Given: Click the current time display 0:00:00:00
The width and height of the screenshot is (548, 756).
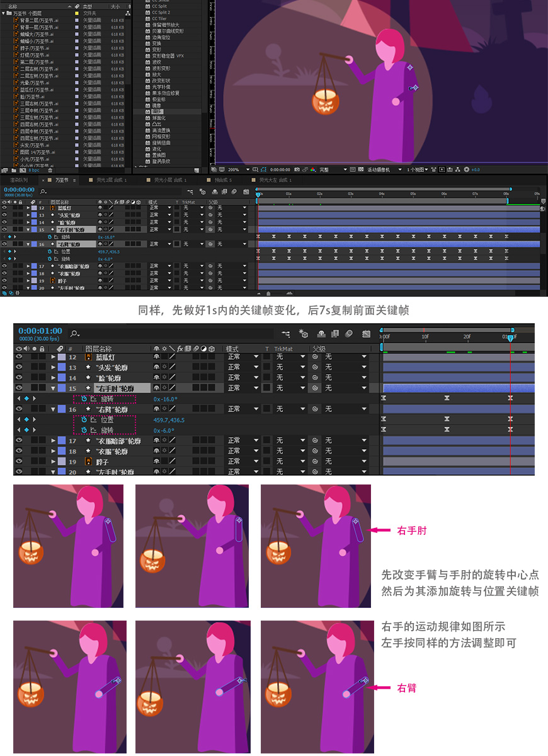Looking at the screenshot, I should 18,190.
